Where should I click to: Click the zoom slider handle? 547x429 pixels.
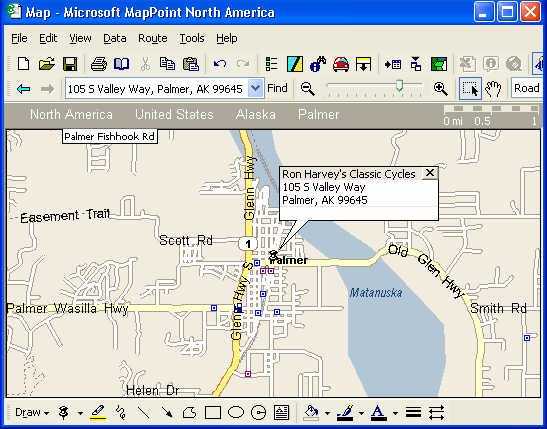(x=399, y=85)
